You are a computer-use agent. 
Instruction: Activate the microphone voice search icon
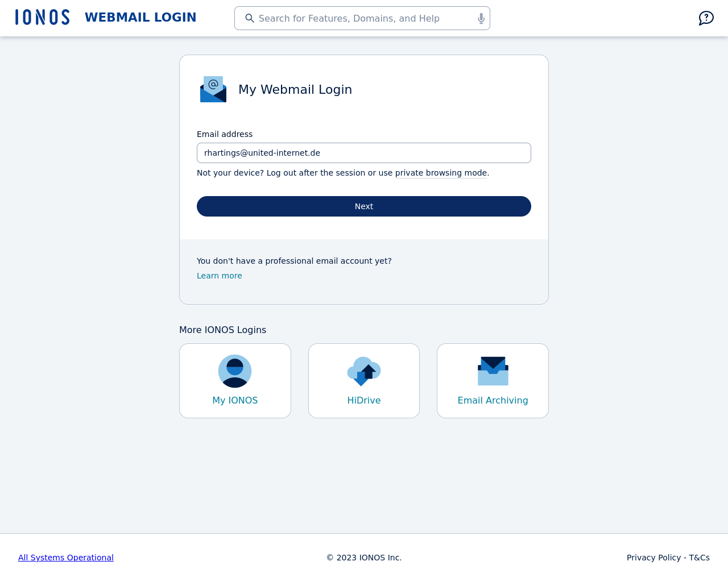coord(481,19)
